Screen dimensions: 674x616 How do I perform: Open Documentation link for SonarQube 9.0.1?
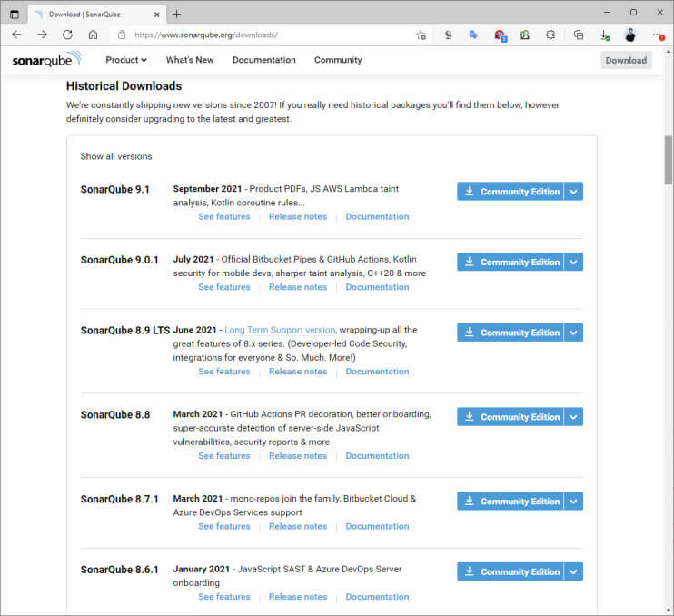click(x=377, y=287)
